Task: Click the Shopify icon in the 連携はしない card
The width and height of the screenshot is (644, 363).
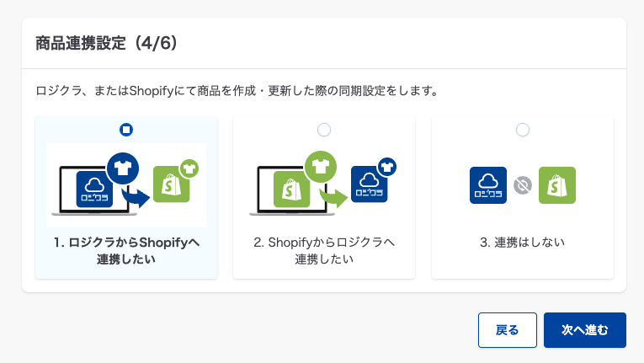Action: tap(557, 184)
